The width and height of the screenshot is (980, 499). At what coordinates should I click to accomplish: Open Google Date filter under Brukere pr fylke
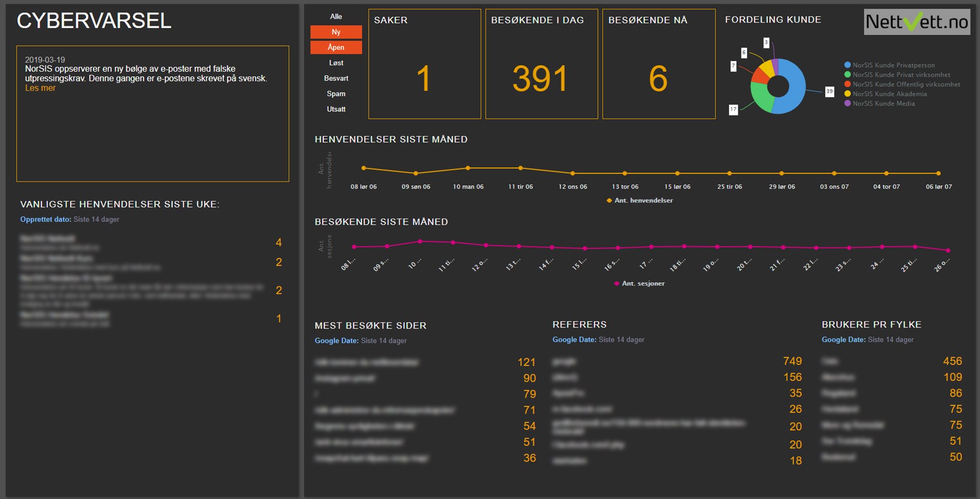pos(890,340)
